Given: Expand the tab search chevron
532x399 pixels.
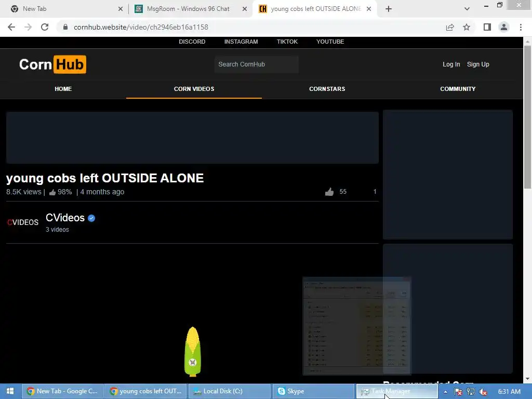Looking at the screenshot, I should tap(467, 9).
